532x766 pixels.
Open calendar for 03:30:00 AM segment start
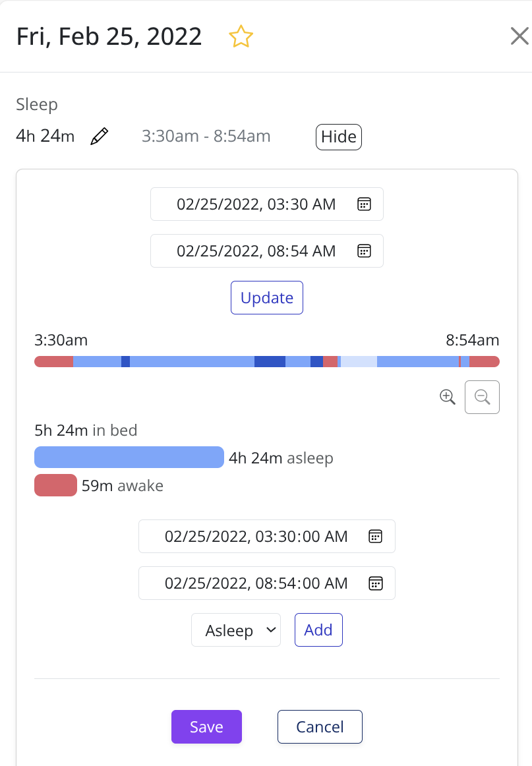point(375,536)
